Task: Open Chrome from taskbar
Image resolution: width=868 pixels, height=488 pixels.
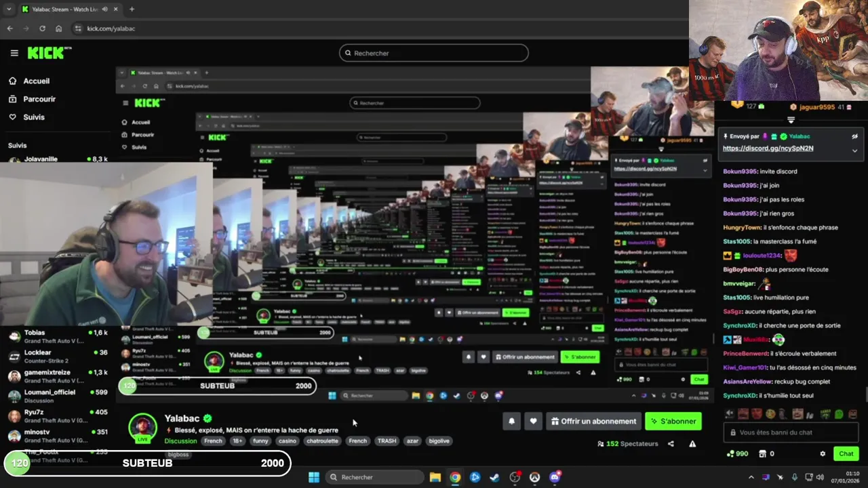Action: [455, 477]
